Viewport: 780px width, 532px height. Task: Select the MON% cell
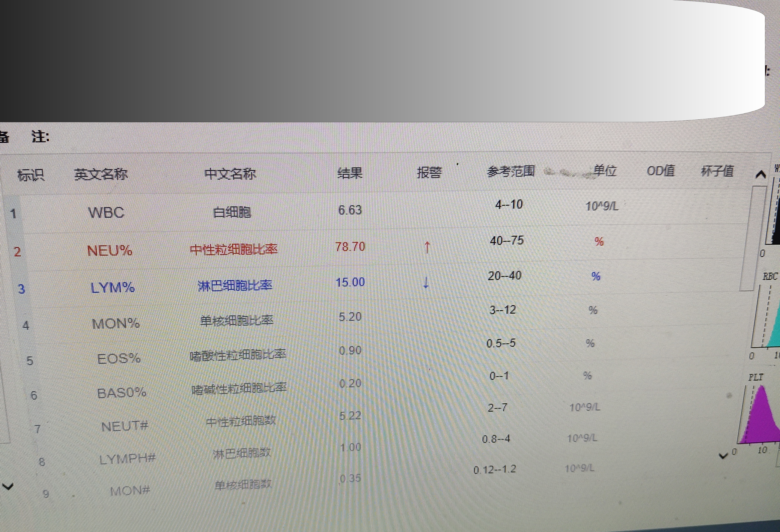(116, 323)
